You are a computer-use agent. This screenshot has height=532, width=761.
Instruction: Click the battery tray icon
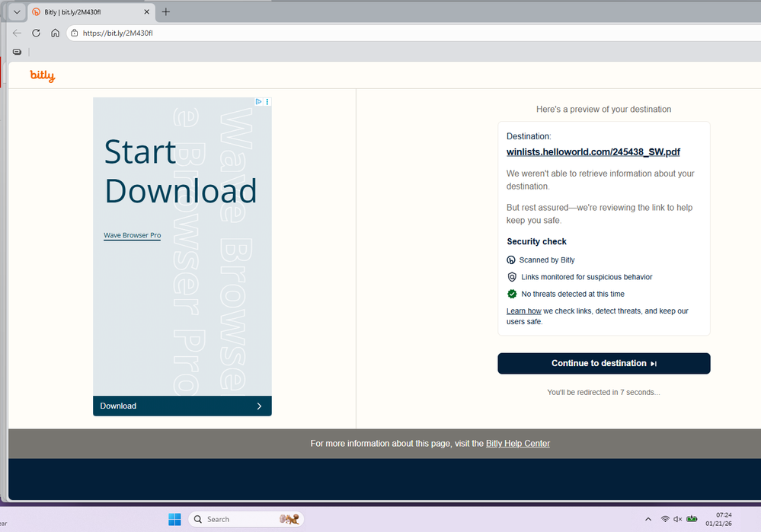click(x=692, y=519)
